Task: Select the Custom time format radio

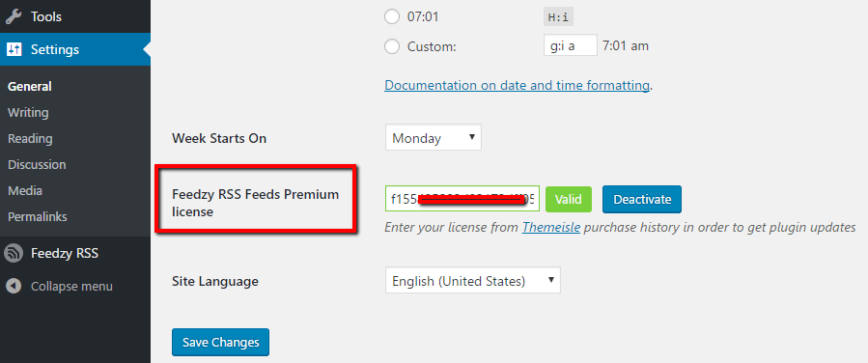Action: [392, 47]
